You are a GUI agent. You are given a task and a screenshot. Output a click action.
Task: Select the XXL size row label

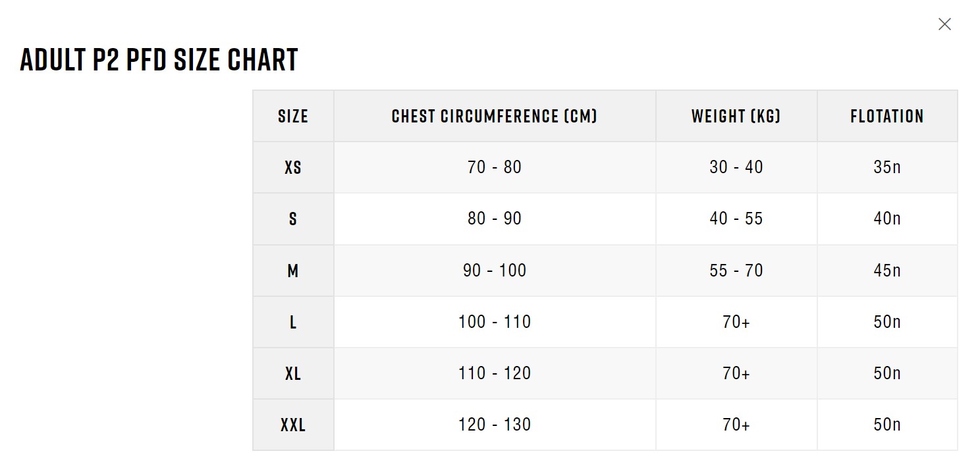(293, 425)
